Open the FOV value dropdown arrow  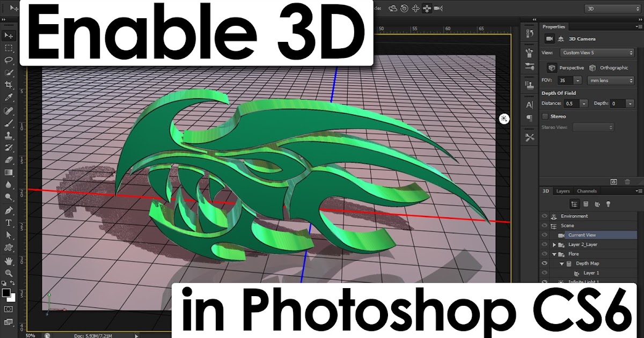[577, 80]
